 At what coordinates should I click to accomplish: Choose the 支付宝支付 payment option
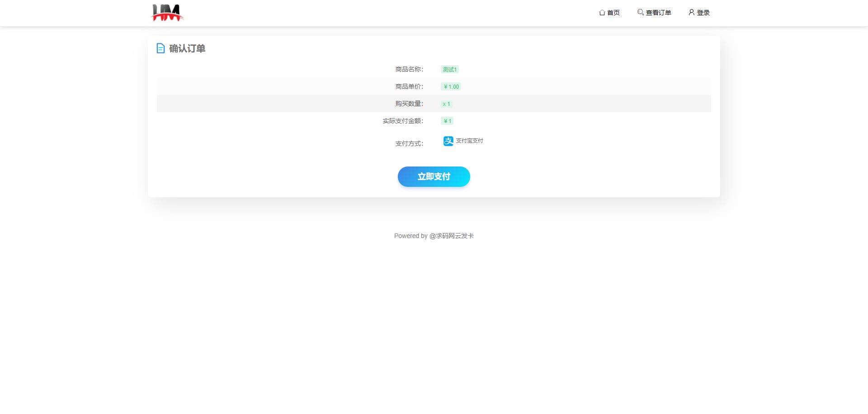[469, 141]
